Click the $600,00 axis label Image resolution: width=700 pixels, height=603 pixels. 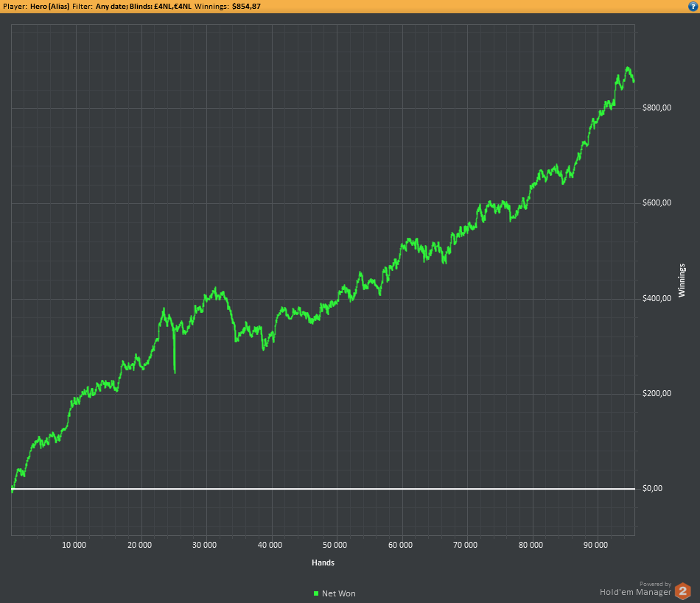click(657, 203)
